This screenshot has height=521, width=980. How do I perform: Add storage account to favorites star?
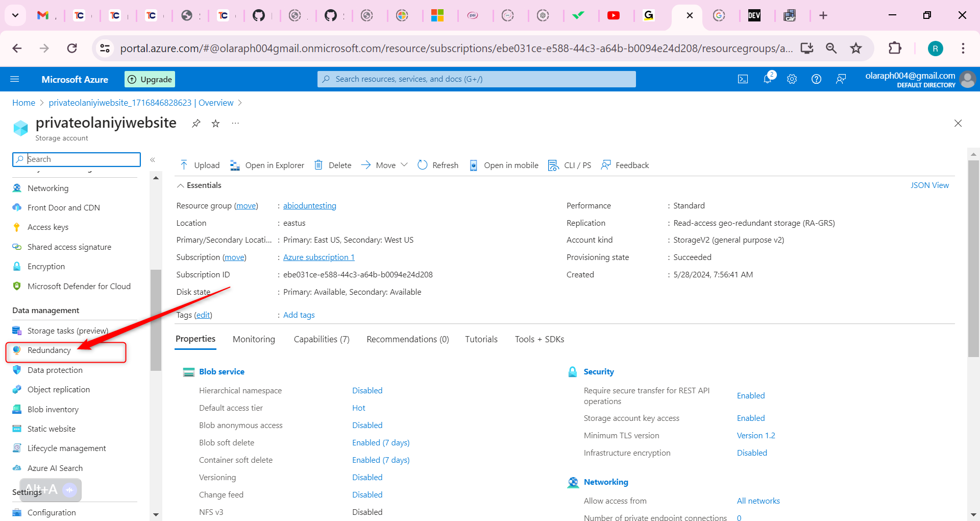click(216, 123)
